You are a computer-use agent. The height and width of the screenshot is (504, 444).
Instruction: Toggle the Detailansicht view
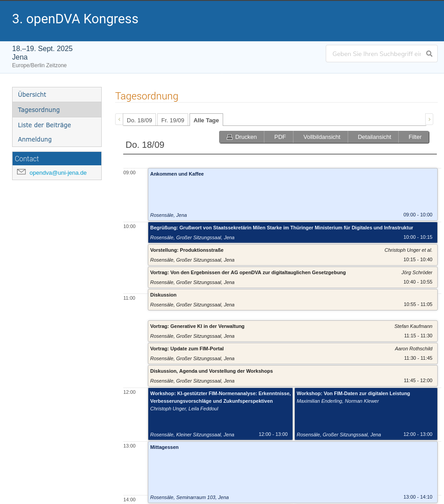tap(374, 137)
